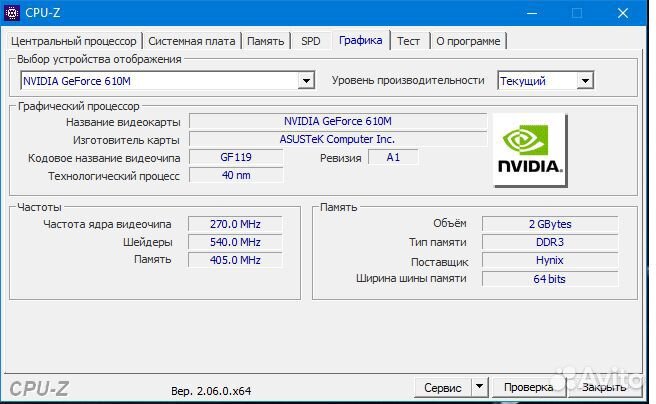
Task: Click the 64 bits bus width value
Action: tap(550, 279)
